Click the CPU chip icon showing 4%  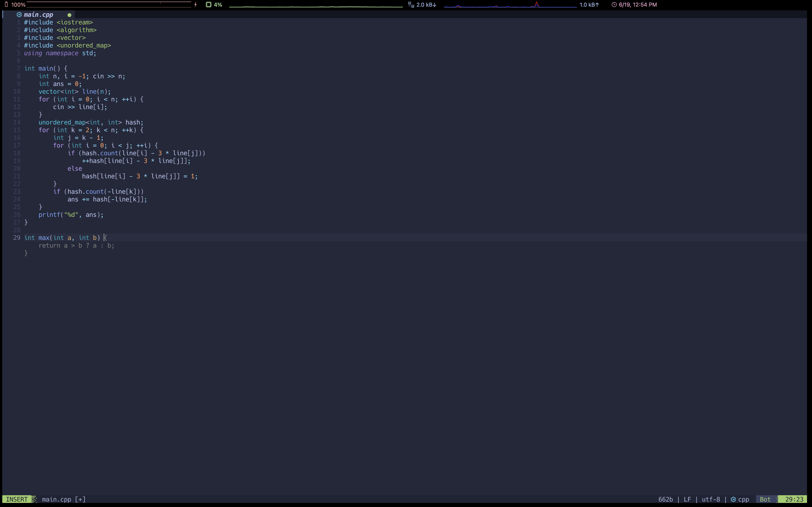[x=208, y=4]
